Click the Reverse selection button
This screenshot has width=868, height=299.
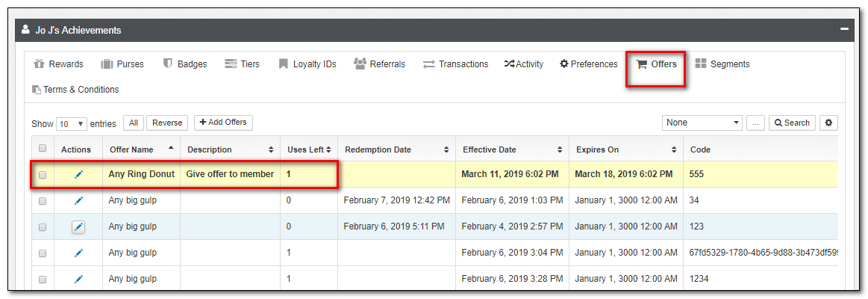point(167,123)
